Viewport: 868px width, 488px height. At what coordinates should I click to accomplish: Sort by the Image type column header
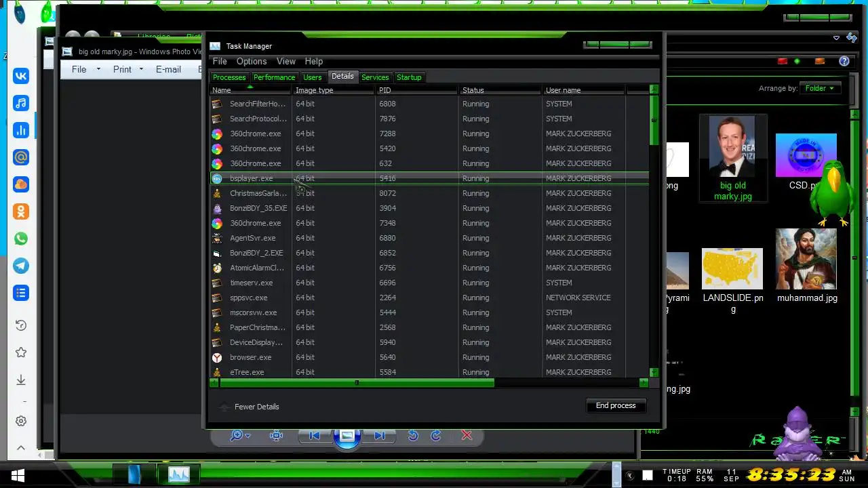(x=334, y=90)
